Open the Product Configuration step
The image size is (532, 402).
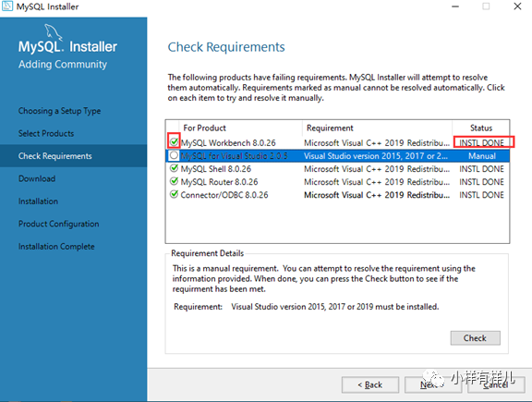coord(59,224)
